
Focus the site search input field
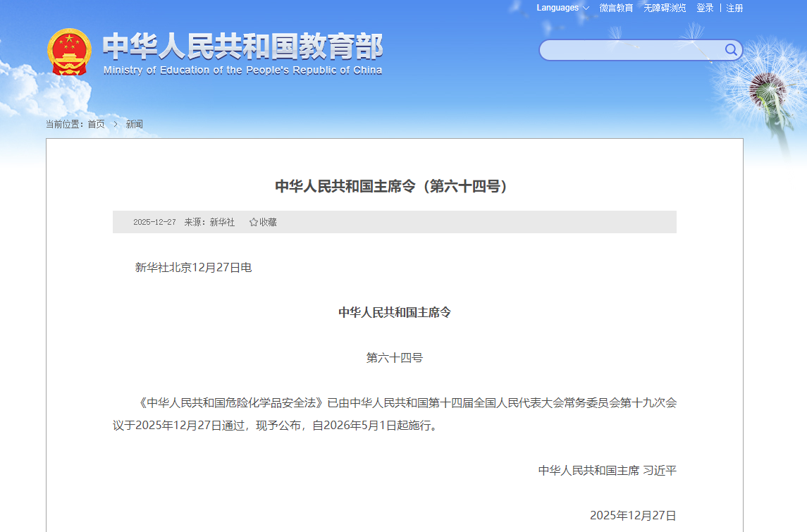coord(631,50)
